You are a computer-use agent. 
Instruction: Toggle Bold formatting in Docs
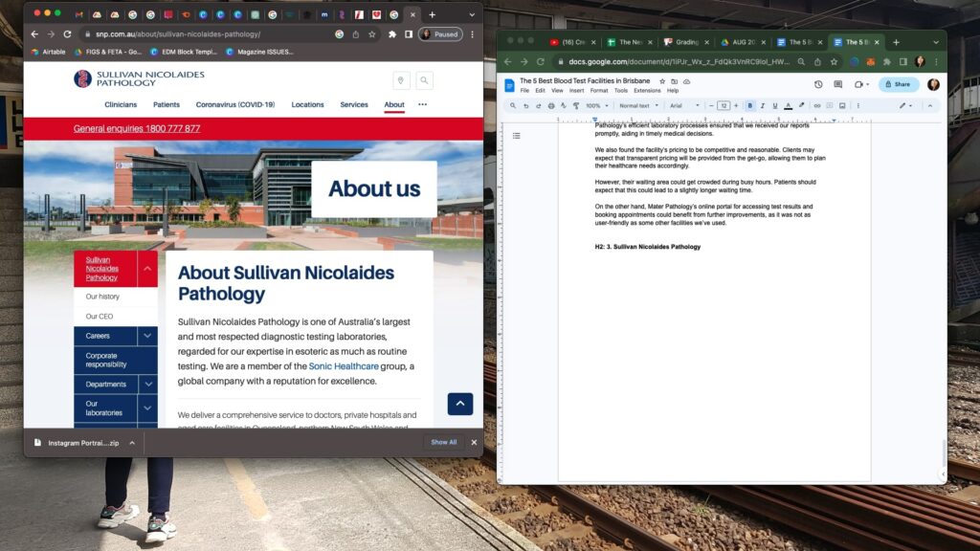750,105
